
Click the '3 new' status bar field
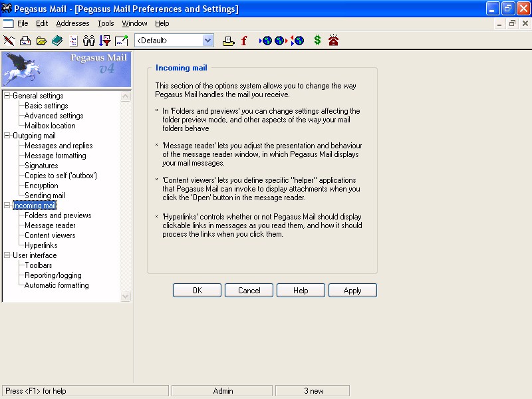[313, 391]
